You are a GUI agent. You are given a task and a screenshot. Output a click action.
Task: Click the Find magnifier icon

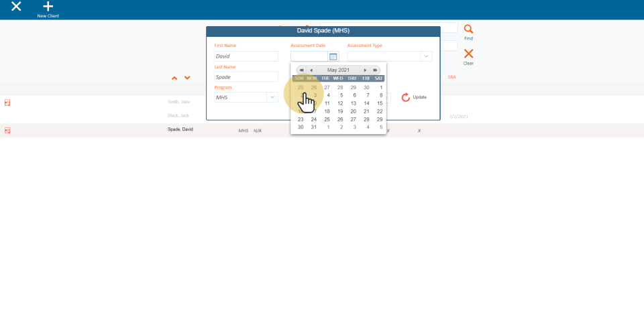coord(468,29)
